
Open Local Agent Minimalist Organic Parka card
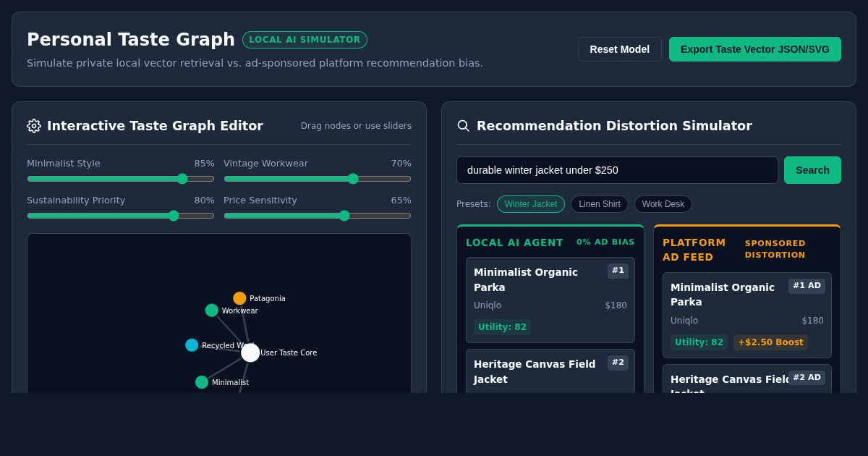(550, 300)
